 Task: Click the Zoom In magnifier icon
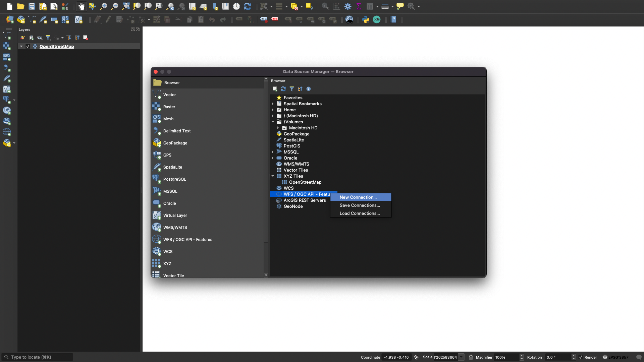104,6
